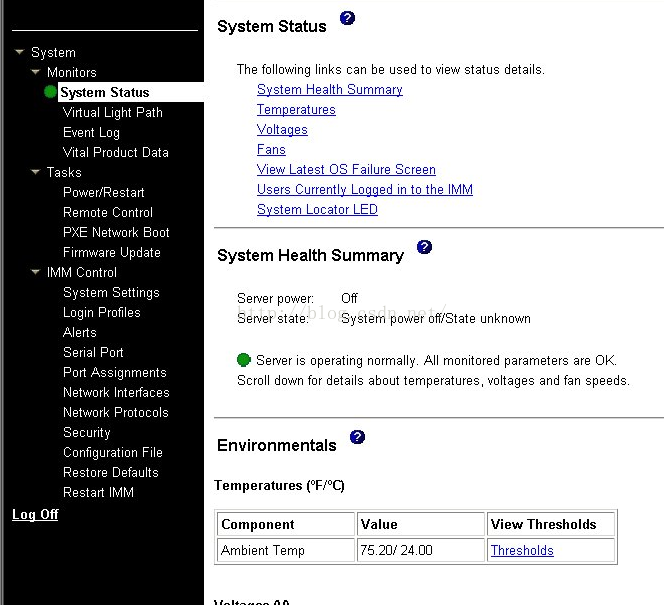The image size is (664, 605).
Task: Click help icon beside System Health Summary
Action: (x=424, y=247)
